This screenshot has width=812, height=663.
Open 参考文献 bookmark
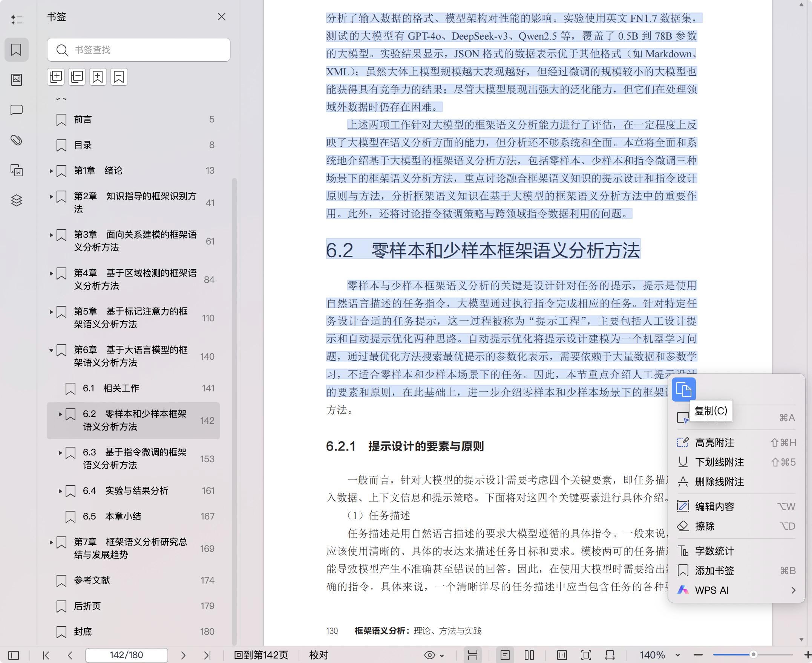133,581
